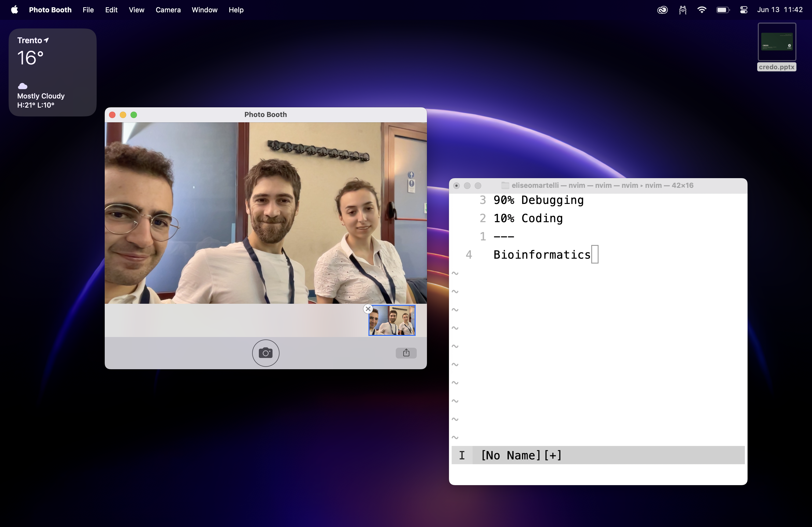812x527 pixels.
Task: Take a photo with the camera shutter button
Action: pos(266,353)
